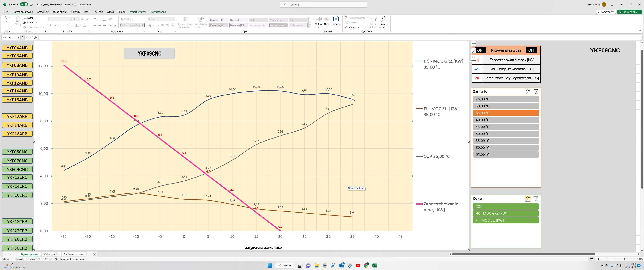Open the Name Box dropdown

(x=19, y=37)
